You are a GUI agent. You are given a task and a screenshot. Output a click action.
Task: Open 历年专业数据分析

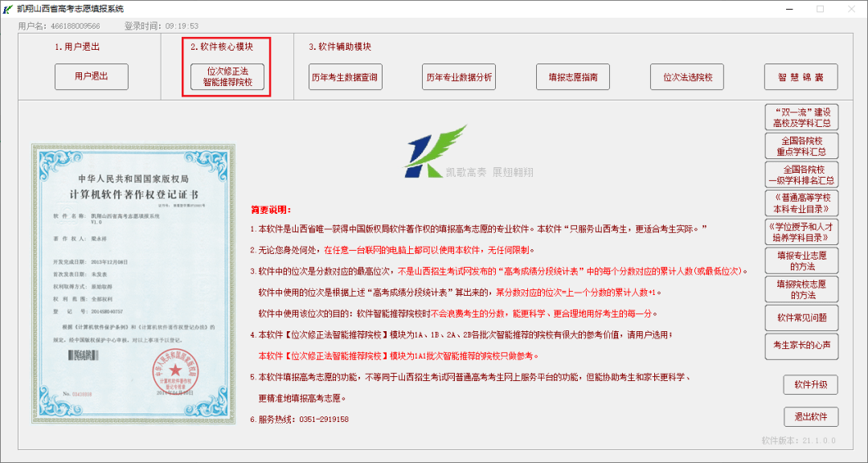[459, 77]
